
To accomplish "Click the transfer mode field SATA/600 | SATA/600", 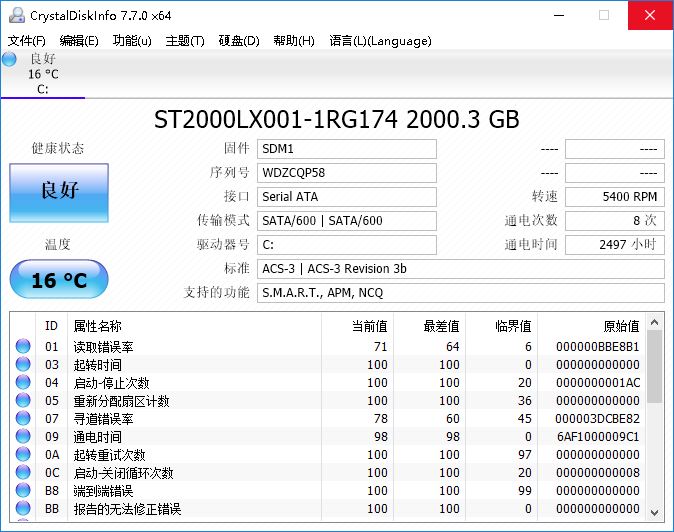I will point(347,221).
